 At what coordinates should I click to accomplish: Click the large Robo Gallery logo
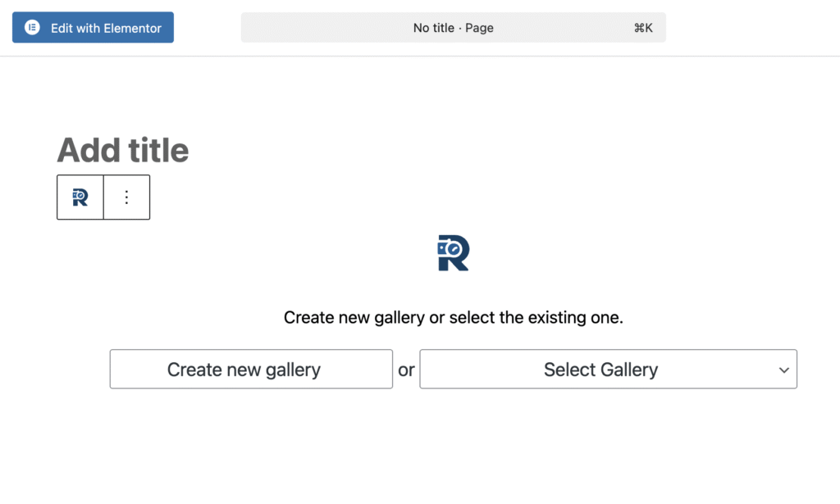[453, 253]
